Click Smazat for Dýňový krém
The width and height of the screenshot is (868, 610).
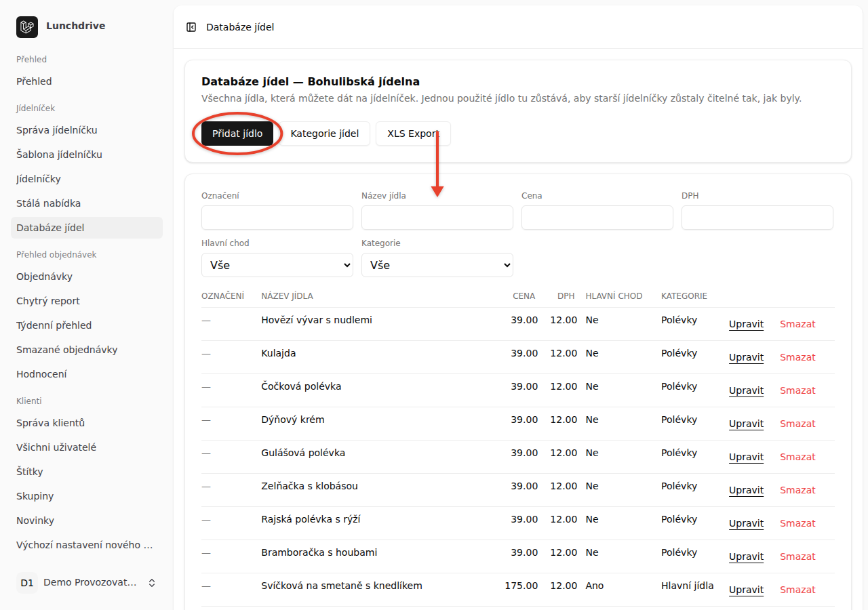(x=797, y=424)
